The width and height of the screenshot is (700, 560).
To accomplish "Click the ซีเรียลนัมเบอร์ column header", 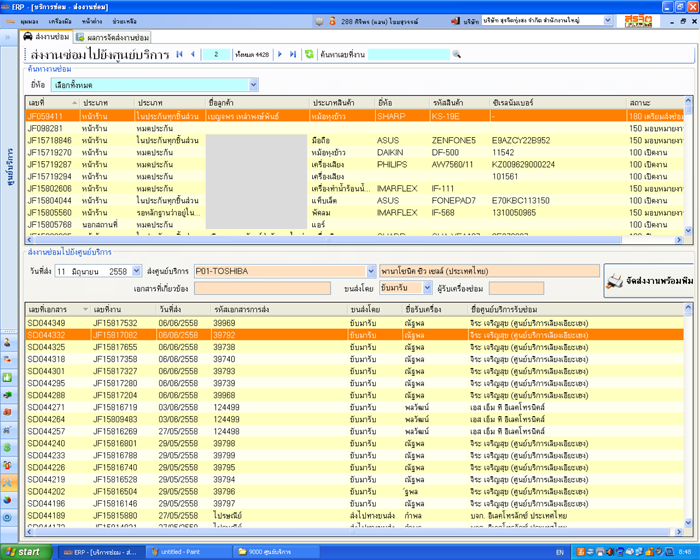I will pyautogui.click(x=558, y=103).
